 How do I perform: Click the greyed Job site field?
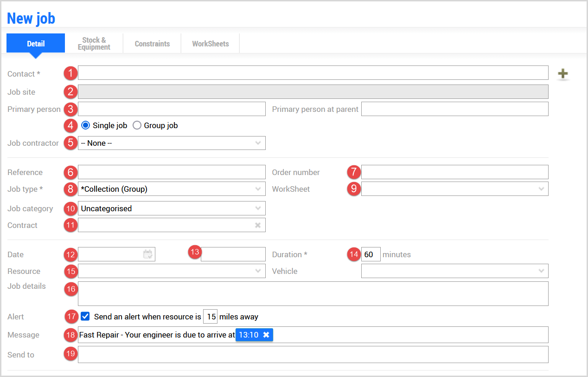(x=313, y=91)
